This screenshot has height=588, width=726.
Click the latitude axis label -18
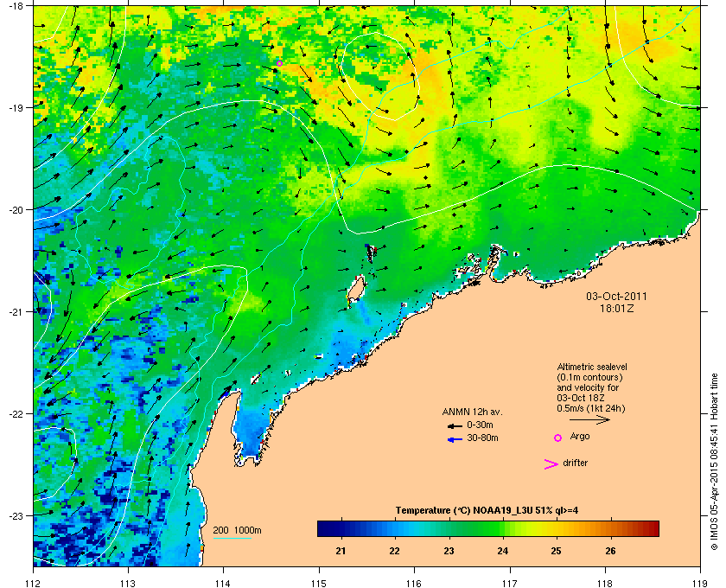[x=16, y=6]
